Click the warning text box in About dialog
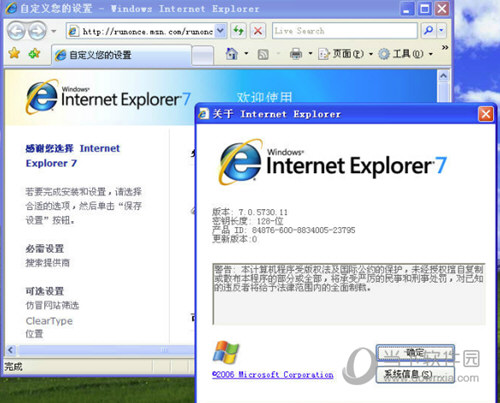 tap(349, 294)
